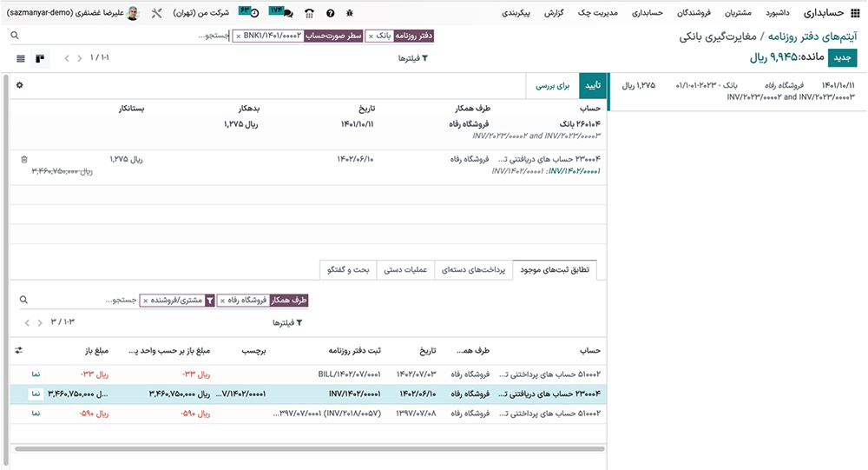Viewport: 868px width, 470px height.
Task: Open column options toggle in lower table
Action: click(x=19, y=350)
